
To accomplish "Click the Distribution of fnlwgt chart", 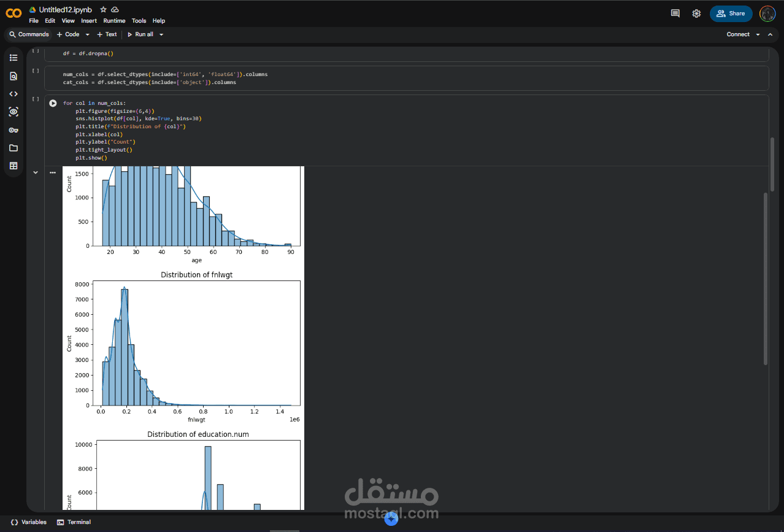I will tap(183, 347).
